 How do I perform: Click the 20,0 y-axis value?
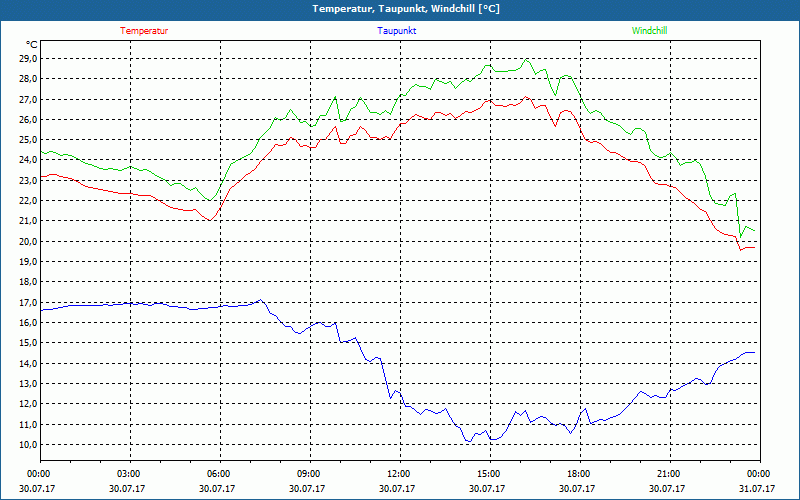pyautogui.click(x=28, y=241)
